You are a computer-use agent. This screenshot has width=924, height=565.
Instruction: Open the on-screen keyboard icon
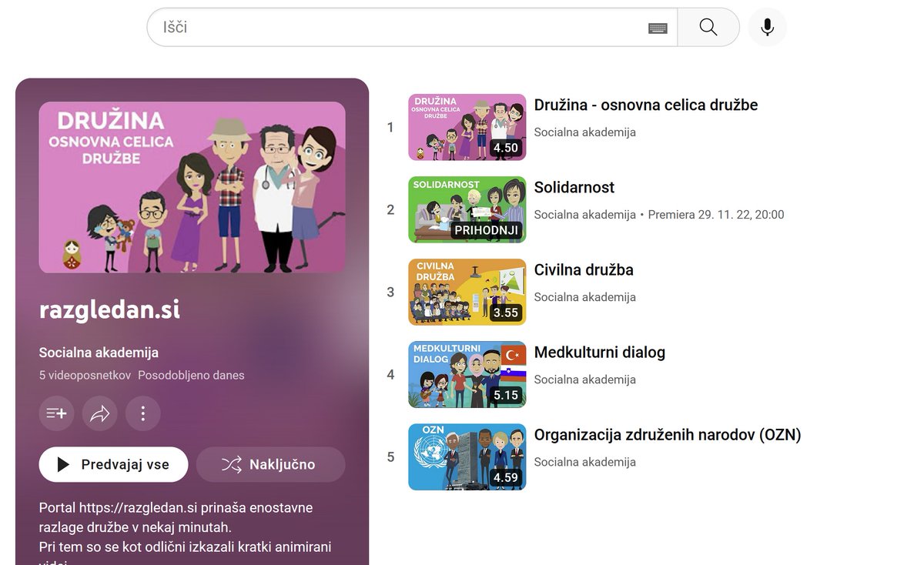point(658,28)
